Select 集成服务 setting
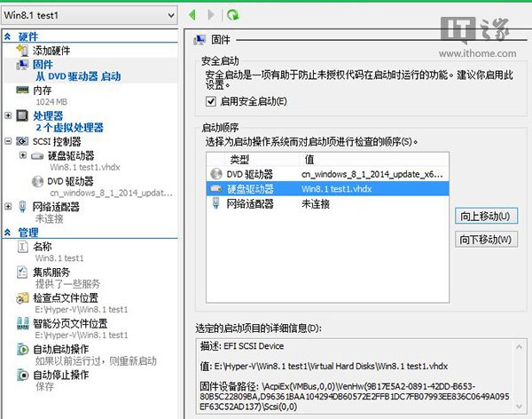Screen dimensions: 532x419 (x=51, y=273)
